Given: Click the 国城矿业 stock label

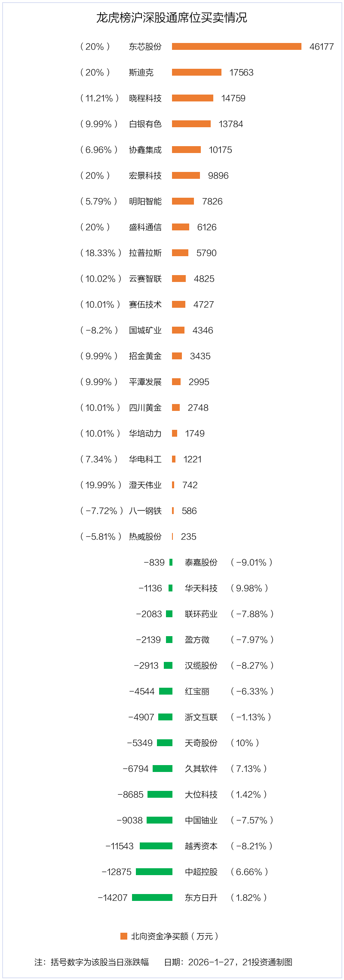Looking at the screenshot, I should (x=145, y=330).
